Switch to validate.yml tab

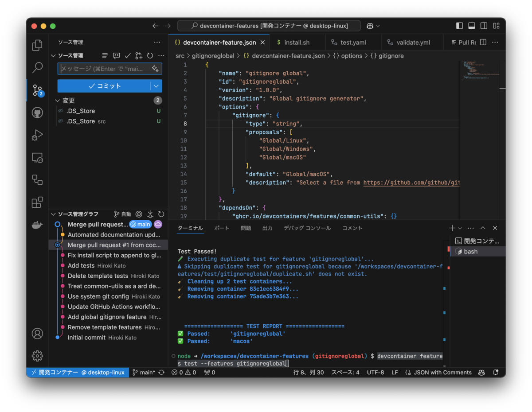click(412, 43)
